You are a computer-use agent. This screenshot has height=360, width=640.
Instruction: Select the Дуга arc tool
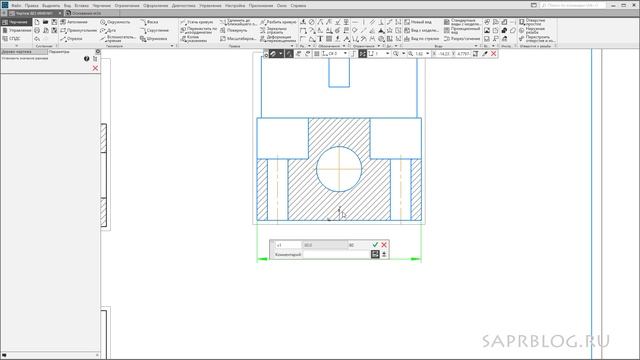click(109, 30)
